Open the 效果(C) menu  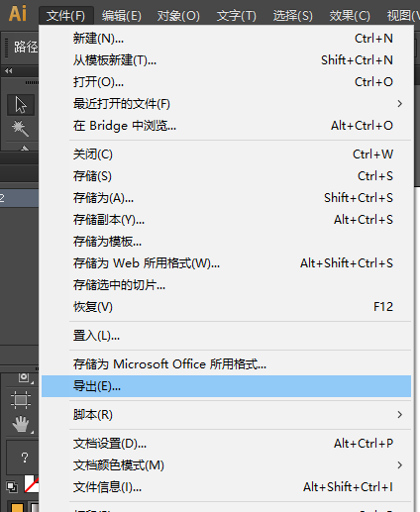coord(350,16)
